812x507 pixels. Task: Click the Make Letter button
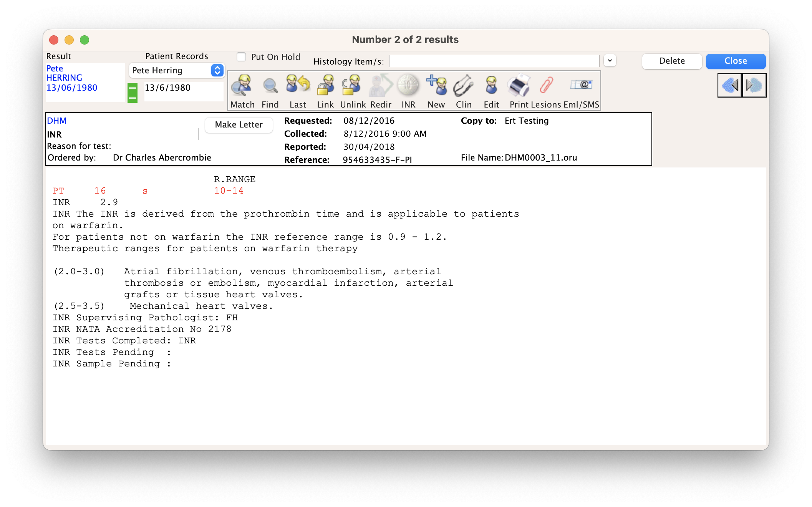coord(239,124)
